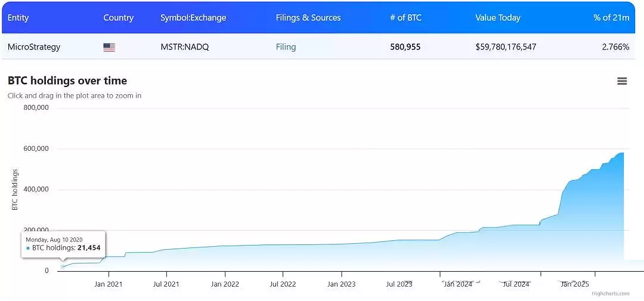The height and width of the screenshot is (301, 644).
Task: Click the Highcharts.com credit link
Action: click(x=611, y=294)
